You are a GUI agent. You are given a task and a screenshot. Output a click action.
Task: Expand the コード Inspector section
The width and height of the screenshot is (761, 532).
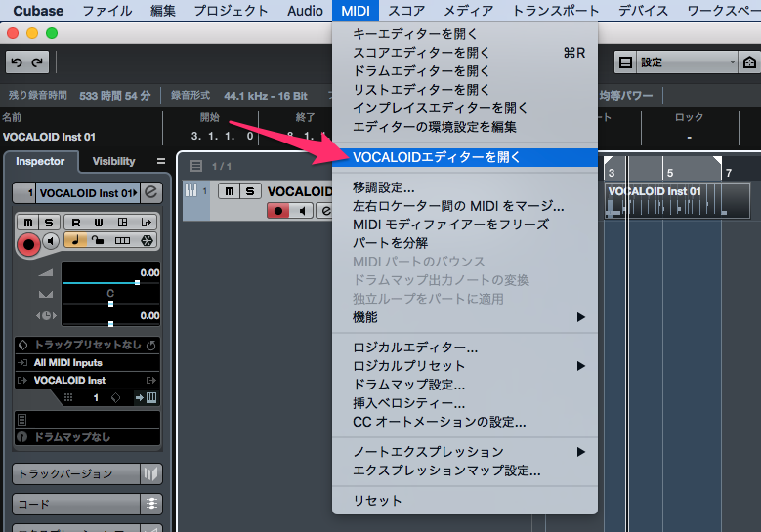[76, 504]
